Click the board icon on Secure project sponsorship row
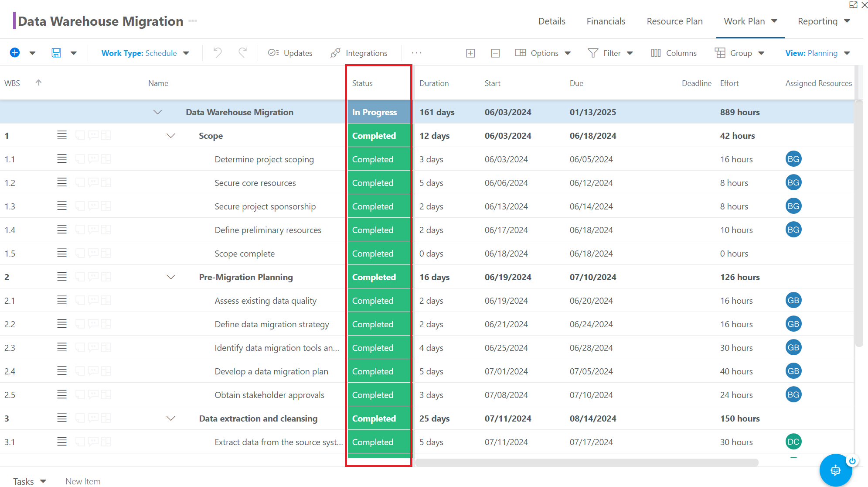Image resolution: width=868 pixels, height=487 pixels. (x=106, y=206)
